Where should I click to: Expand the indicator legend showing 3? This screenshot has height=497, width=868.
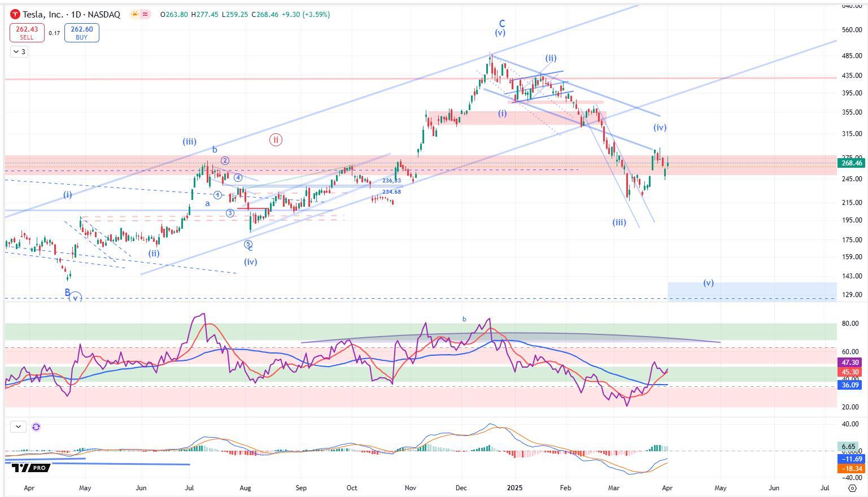pos(19,51)
